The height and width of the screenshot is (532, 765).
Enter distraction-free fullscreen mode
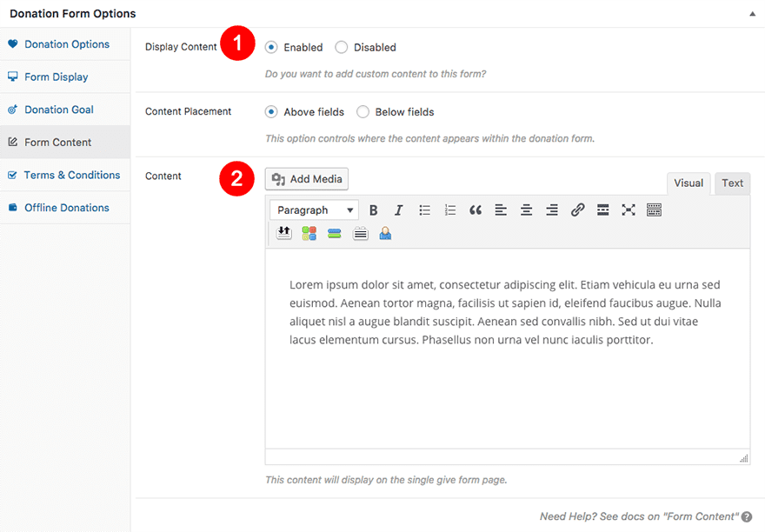pyautogui.click(x=629, y=210)
